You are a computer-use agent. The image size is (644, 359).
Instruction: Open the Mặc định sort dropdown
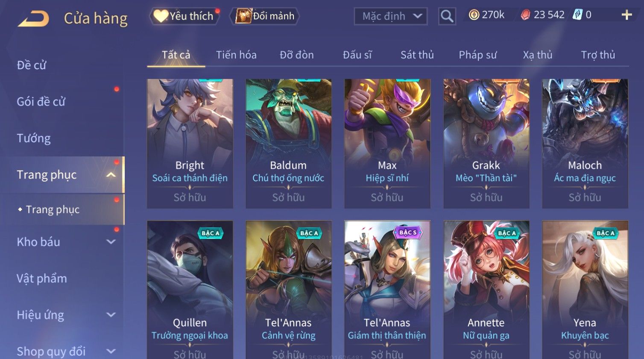tap(391, 16)
